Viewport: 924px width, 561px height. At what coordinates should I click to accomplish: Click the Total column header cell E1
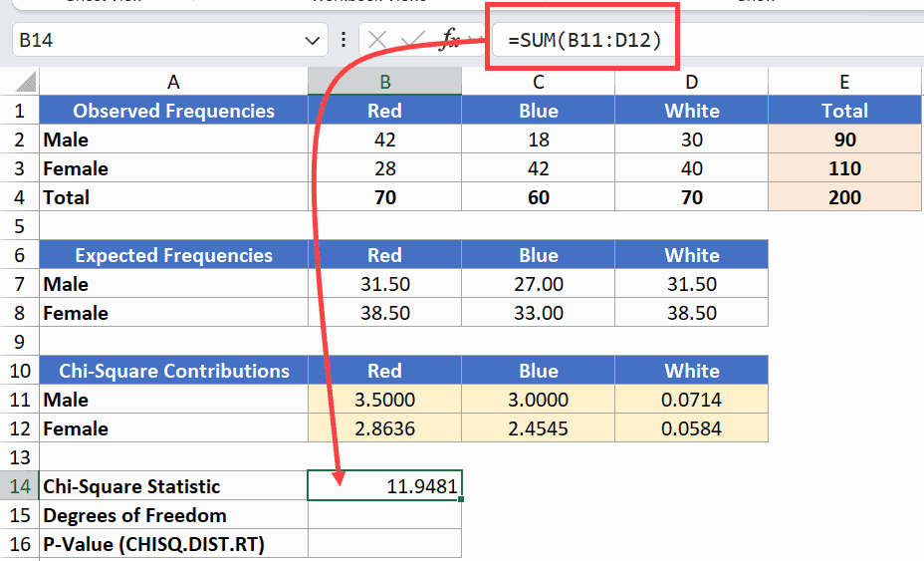pyautogui.click(x=844, y=111)
